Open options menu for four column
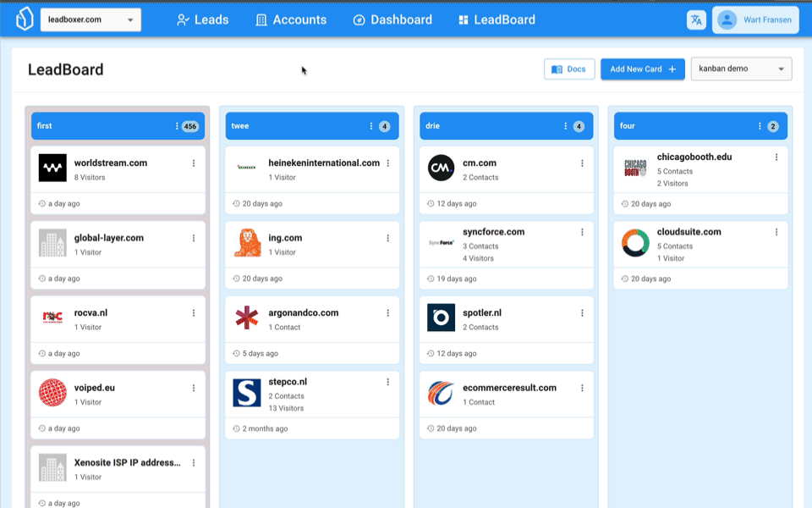The height and width of the screenshot is (508, 812). click(x=760, y=126)
